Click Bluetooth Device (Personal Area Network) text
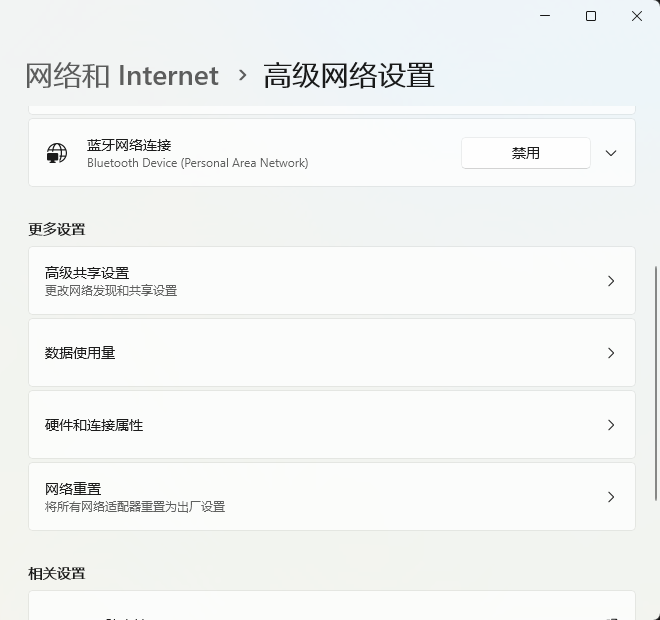This screenshot has height=620, width=660. click(198, 163)
